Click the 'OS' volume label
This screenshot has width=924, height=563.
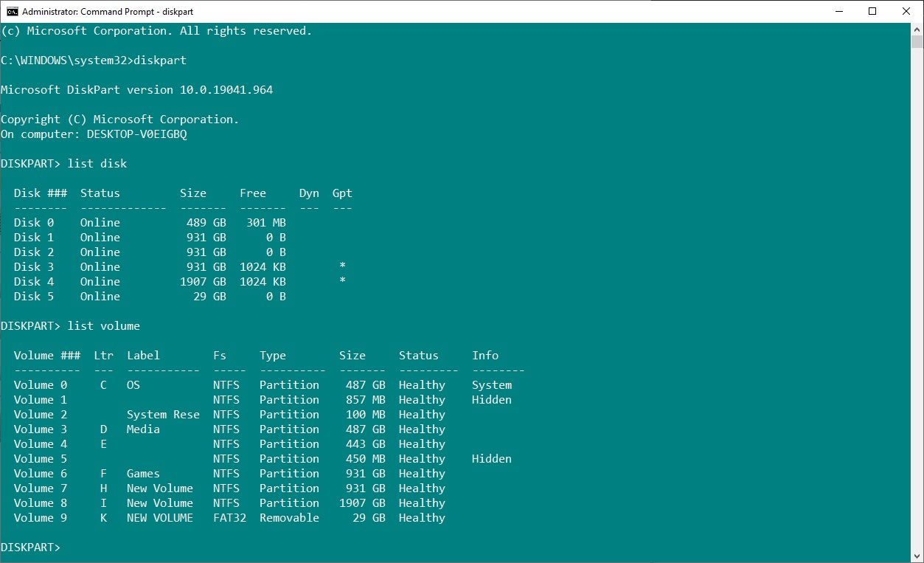click(x=133, y=385)
